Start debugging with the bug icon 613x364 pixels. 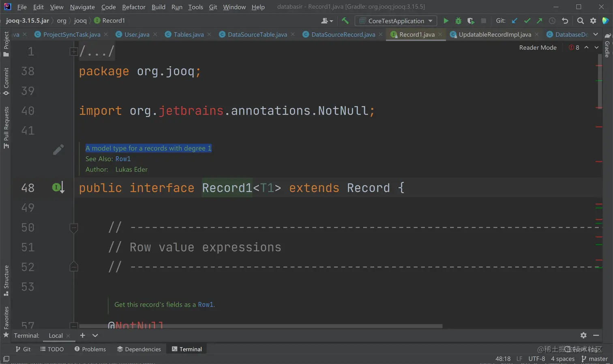point(458,21)
